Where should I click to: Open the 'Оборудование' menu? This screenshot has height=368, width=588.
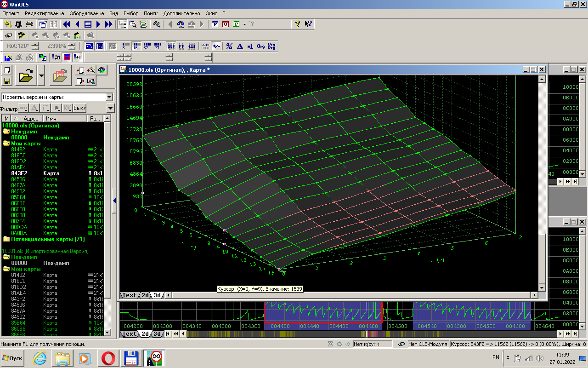pyautogui.click(x=87, y=13)
